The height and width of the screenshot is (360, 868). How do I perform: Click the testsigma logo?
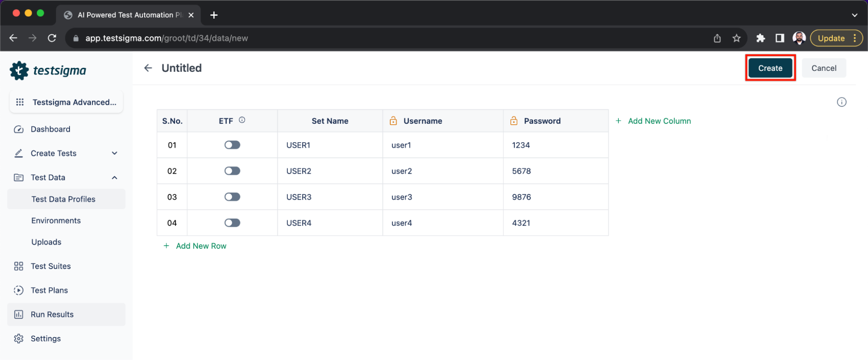(48, 70)
